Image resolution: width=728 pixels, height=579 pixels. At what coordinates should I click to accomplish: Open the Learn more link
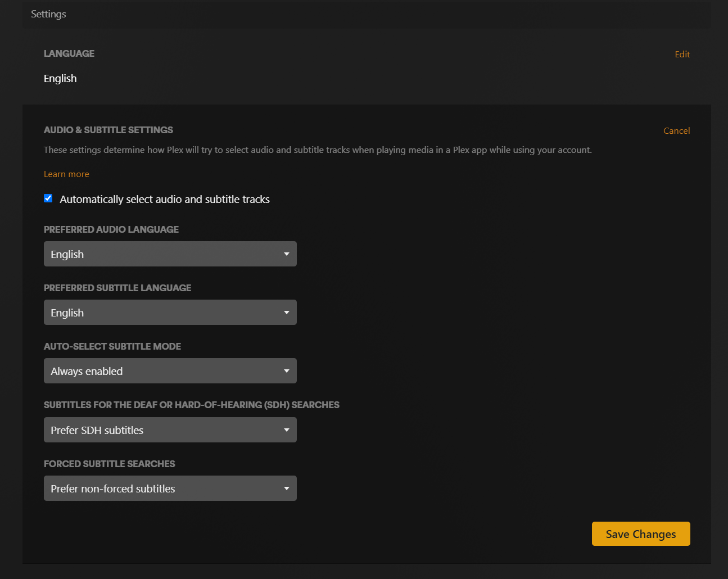point(66,174)
